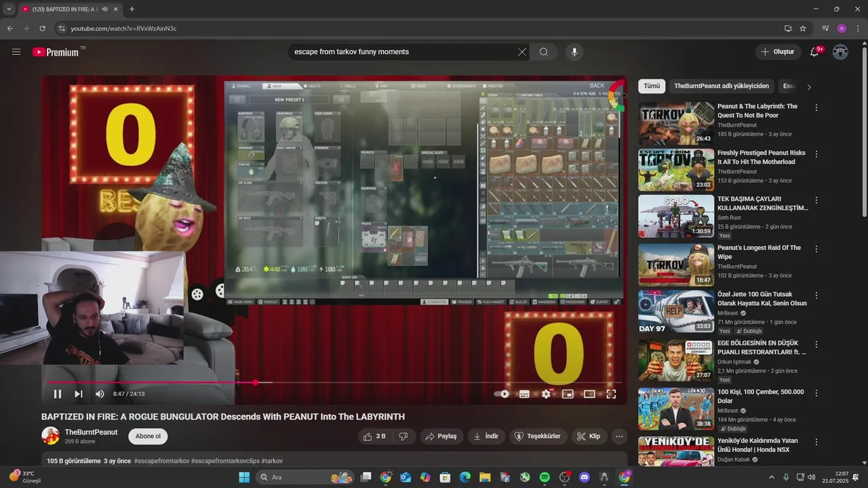Enter fullscreen mode
The height and width of the screenshot is (488, 868).
611,394
